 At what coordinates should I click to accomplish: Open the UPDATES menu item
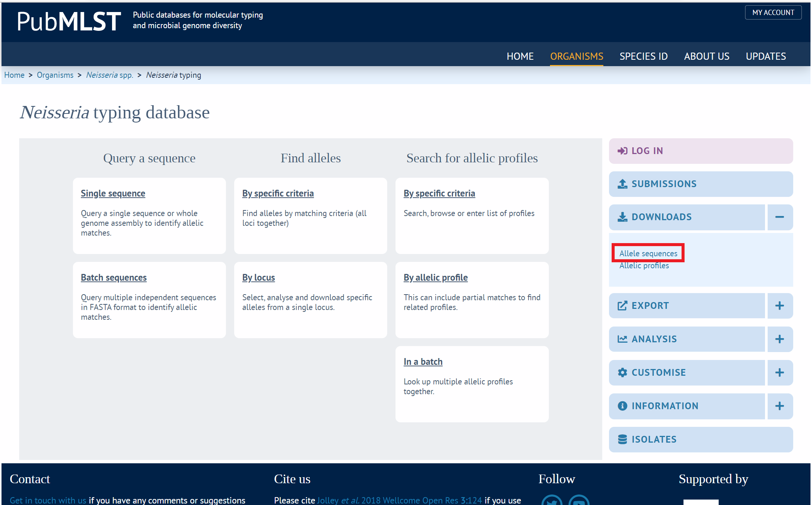[x=766, y=56]
